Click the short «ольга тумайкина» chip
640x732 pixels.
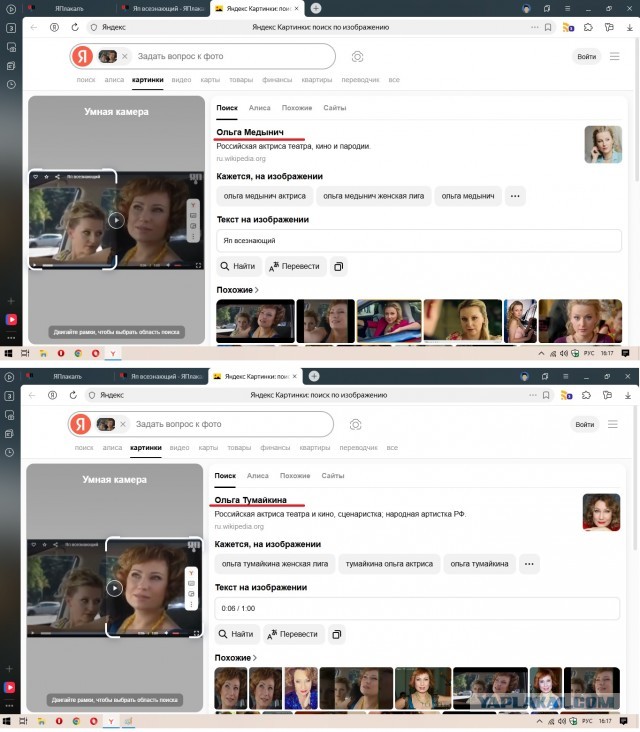coord(479,564)
